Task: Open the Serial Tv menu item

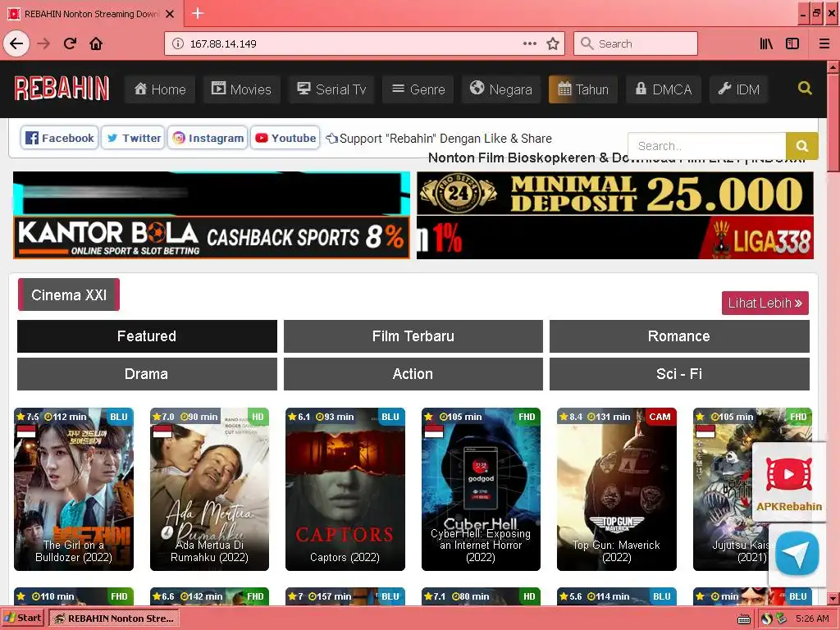Action: click(x=331, y=89)
